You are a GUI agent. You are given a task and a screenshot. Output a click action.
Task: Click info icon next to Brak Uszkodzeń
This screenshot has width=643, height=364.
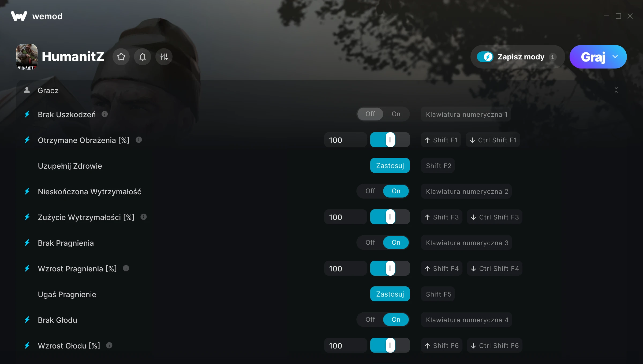[105, 114]
